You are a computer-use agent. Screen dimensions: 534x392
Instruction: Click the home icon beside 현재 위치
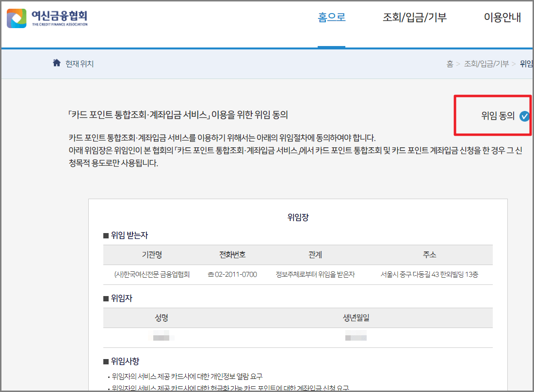pyautogui.click(x=57, y=63)
